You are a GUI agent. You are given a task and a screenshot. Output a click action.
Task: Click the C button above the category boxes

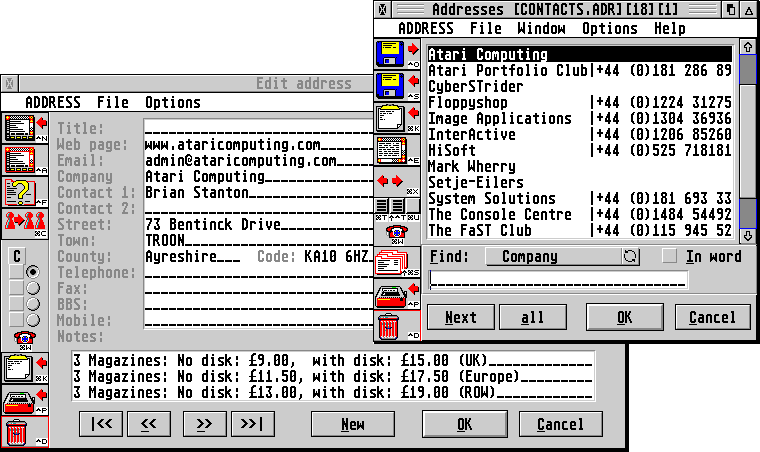click(17, 256)
